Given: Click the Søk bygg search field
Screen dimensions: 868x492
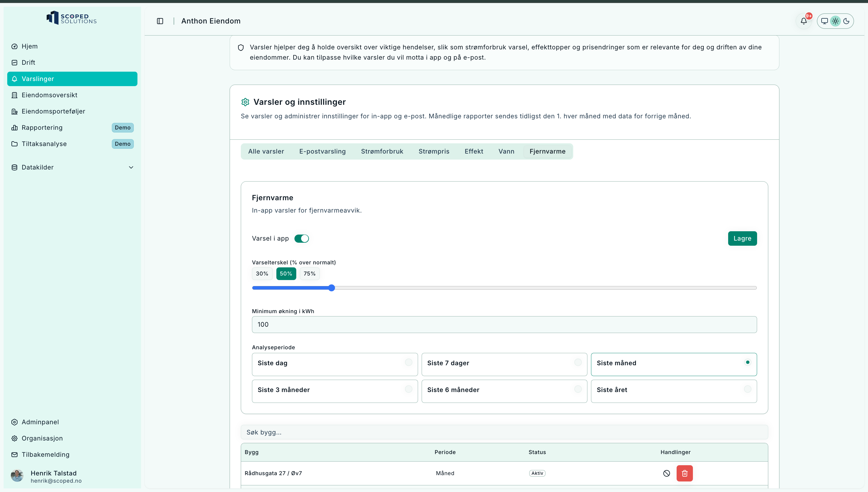Looking at the screenshot, I should (x=504, y=432).
